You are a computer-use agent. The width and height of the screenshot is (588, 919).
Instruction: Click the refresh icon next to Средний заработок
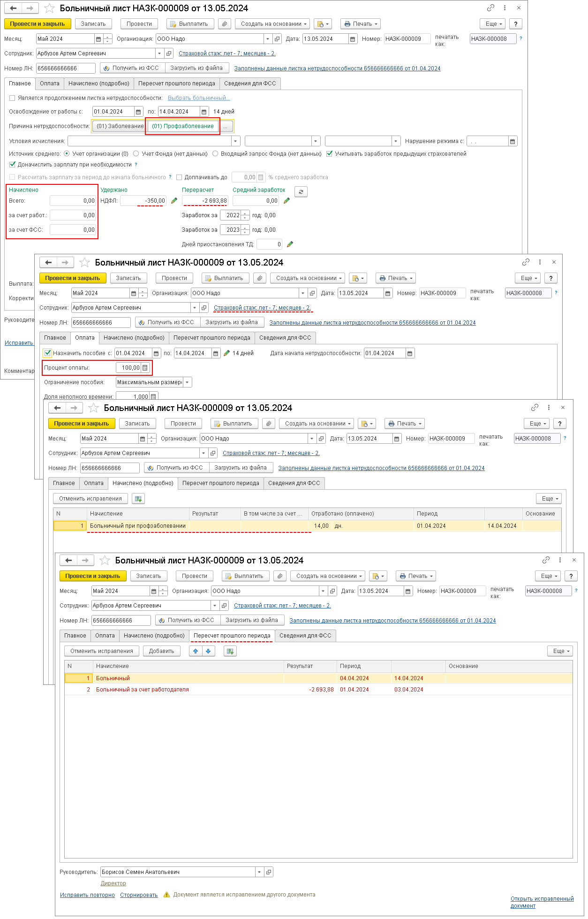[301, 191]
